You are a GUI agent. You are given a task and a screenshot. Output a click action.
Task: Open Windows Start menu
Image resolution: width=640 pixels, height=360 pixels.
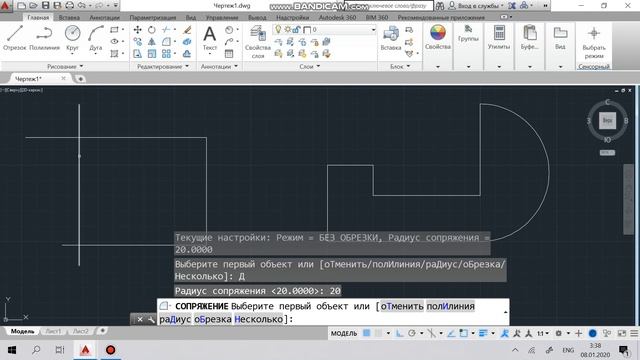(12, 350)
